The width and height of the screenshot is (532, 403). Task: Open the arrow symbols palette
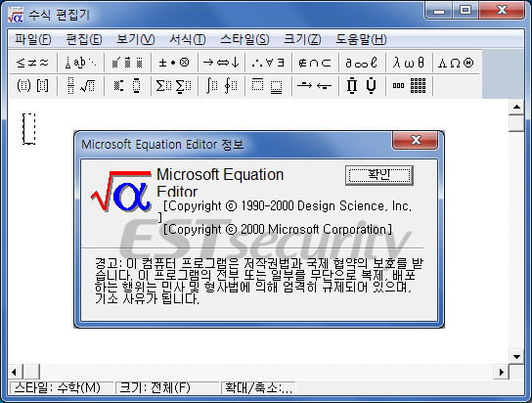click(x=221, y=63)
